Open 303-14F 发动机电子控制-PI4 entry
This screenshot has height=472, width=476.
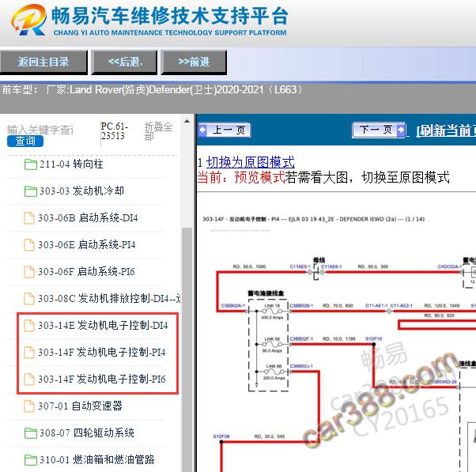pyautogui.click(x=102, y=352)
